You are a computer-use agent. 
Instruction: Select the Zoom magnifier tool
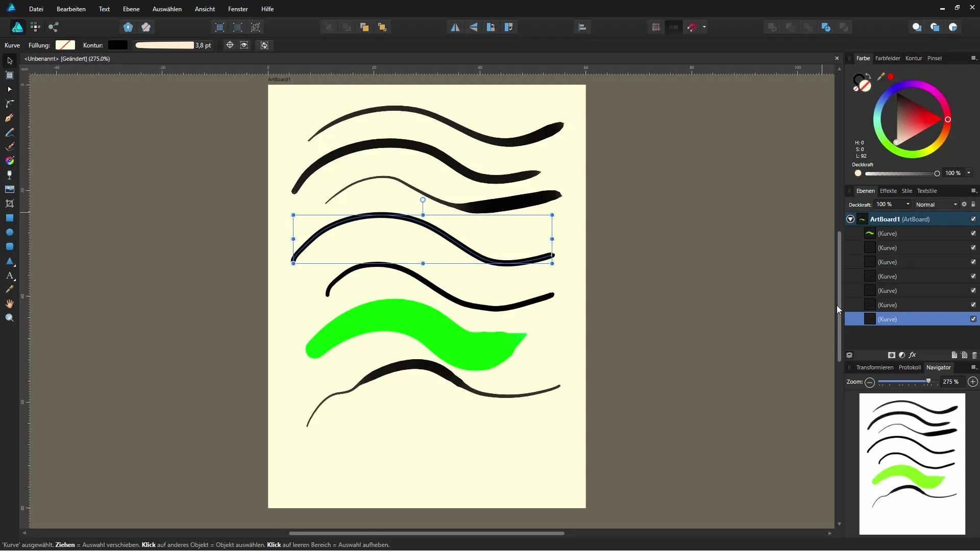(10, 318)
